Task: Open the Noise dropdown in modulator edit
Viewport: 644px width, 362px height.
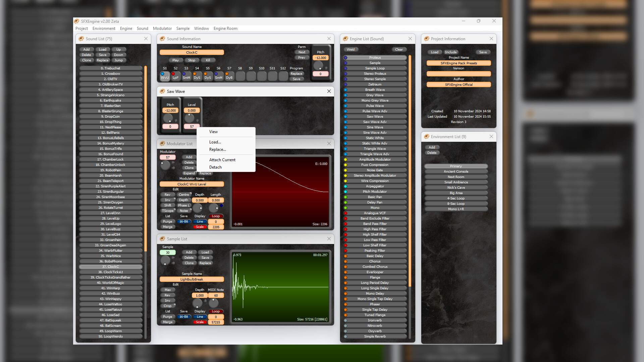Action: pos(184,210)
